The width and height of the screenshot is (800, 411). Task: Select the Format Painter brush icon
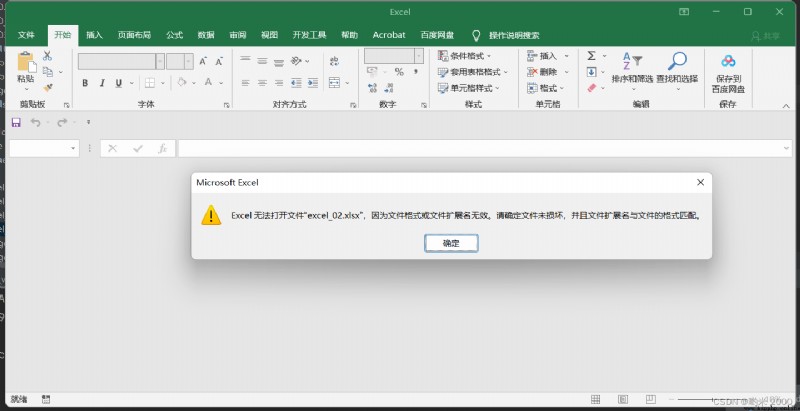[x=48, y=88]
